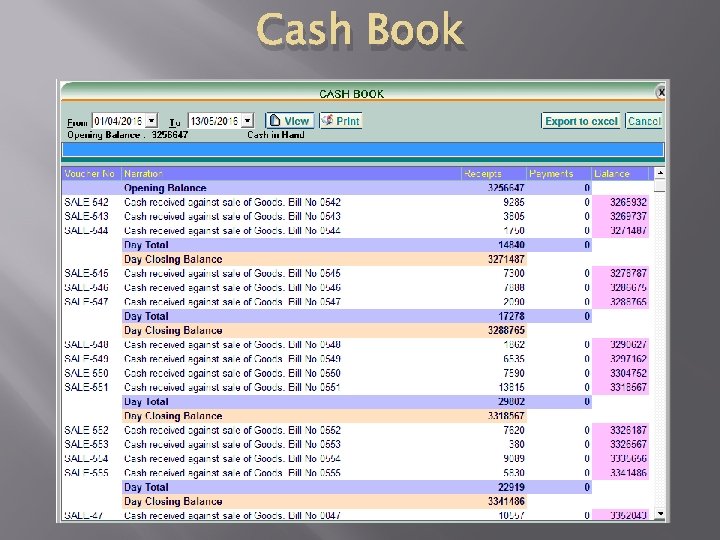
Task: Click the Cancel button
Action: pos(644,121)
